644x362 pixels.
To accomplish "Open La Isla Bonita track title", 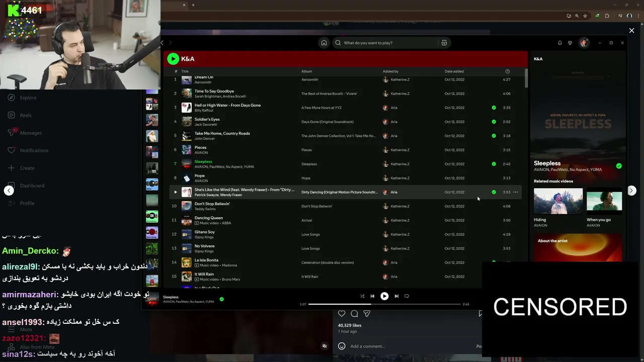I will coord(206,260).
